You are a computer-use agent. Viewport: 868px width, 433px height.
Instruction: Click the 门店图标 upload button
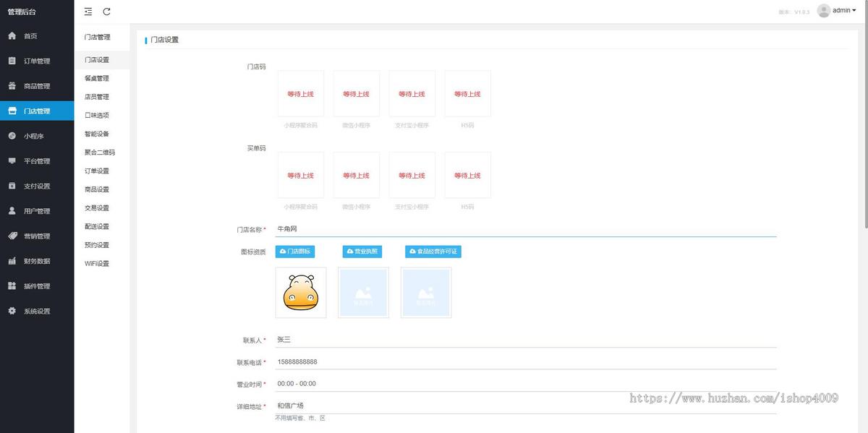[x=295, y=252]
